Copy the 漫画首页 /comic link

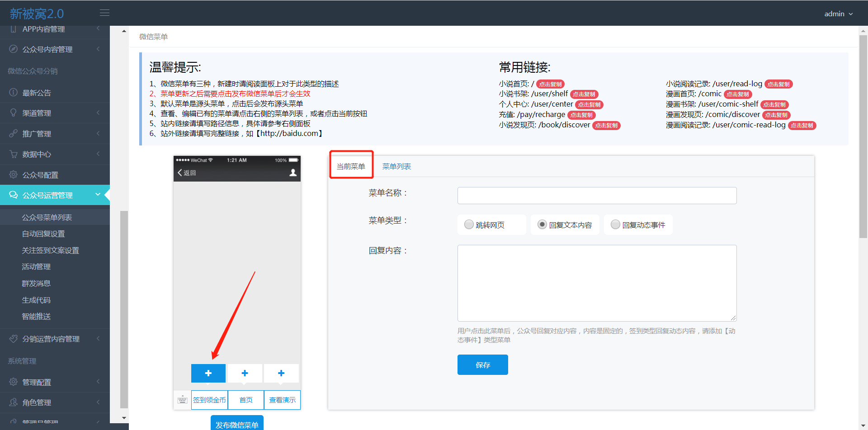[738, 94]
